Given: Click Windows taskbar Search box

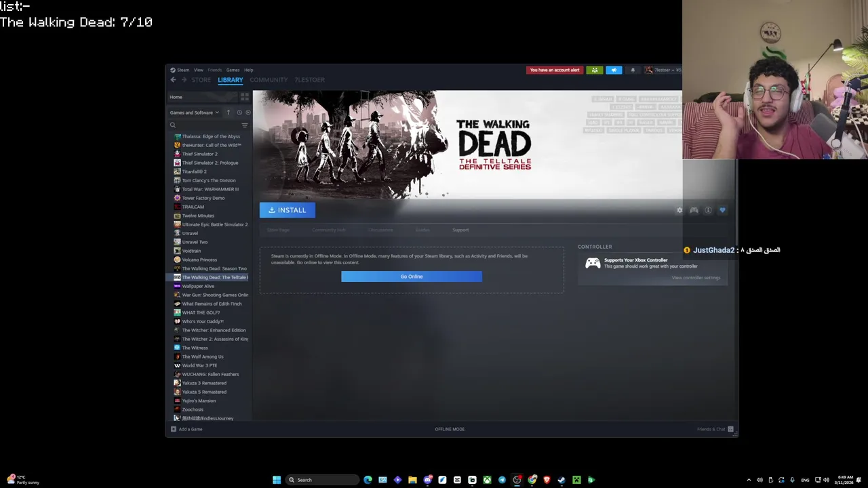Looking at the screenshot, I should 321,480.
